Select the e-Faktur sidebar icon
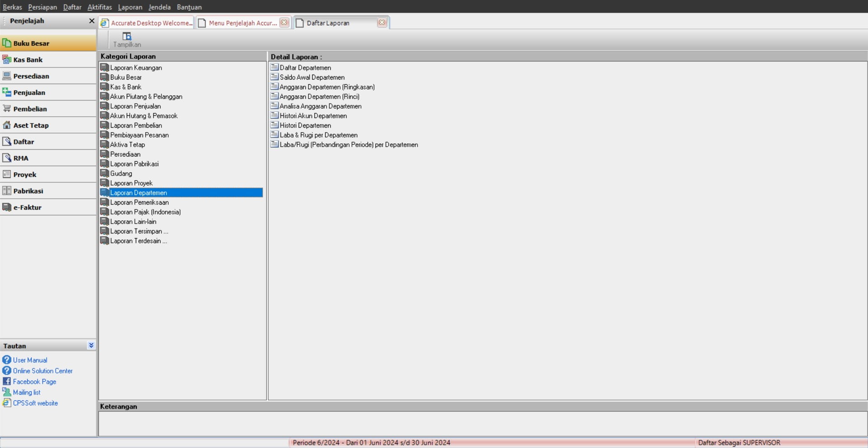The width and height of the screenshot is (868, 448). point(7,207)
